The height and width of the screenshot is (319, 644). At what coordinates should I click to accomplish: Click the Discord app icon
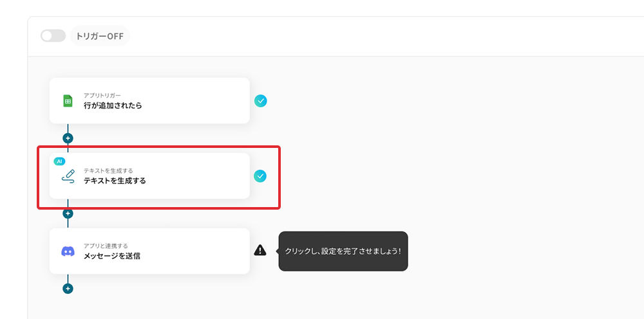[x=68, y=251]
